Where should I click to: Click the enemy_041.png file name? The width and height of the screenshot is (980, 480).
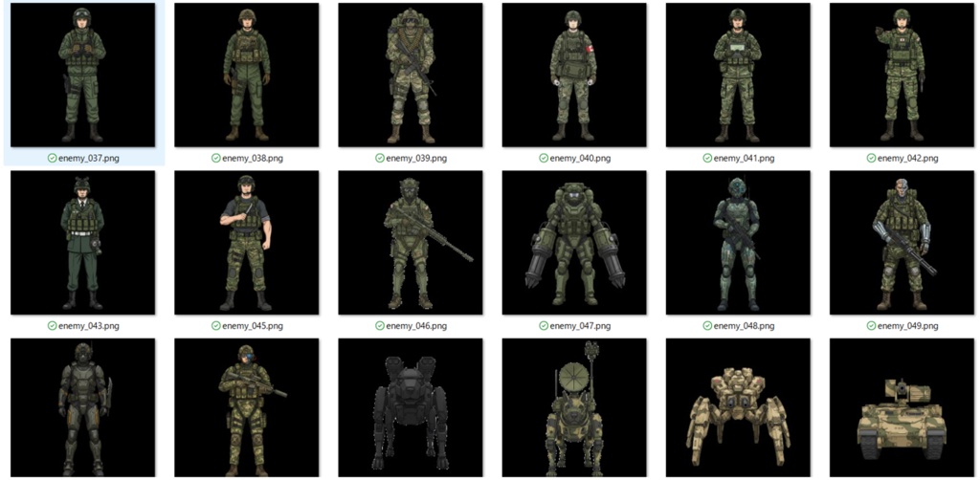(x=744, y=159)
